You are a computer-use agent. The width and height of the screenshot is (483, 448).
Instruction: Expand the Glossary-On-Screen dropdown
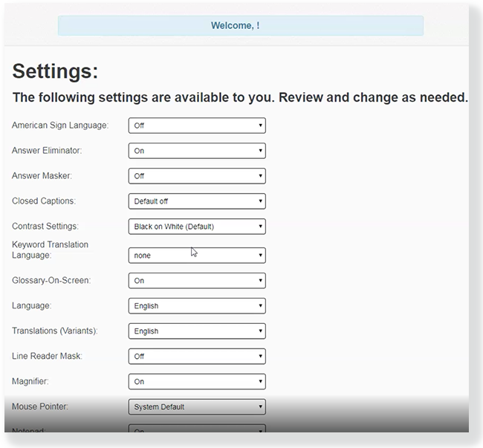click(197, 281)
